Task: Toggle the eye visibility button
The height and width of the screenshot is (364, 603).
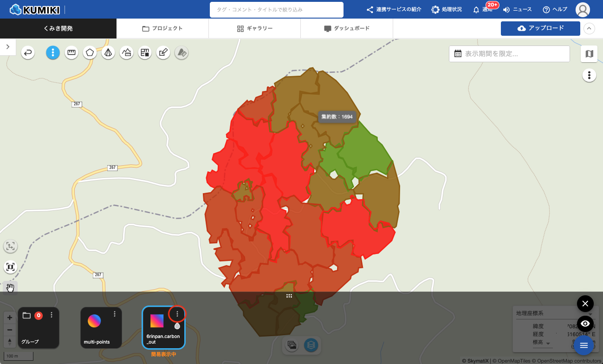Action: point(585,324)
